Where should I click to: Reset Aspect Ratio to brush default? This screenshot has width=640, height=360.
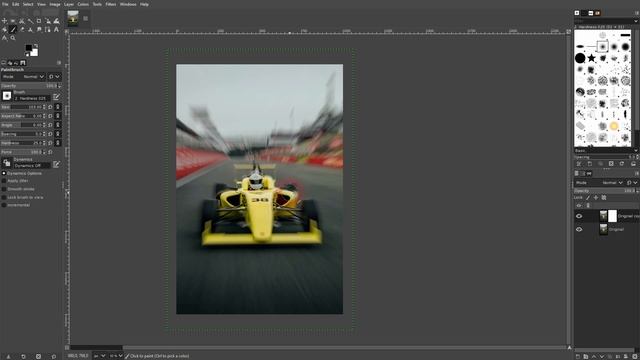pos(51,116)
